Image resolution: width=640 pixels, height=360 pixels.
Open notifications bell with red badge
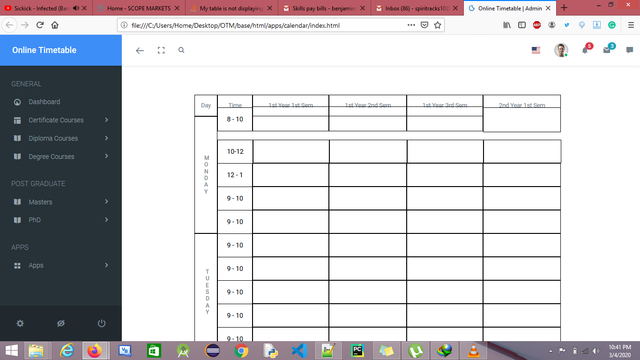pos(586,49)
